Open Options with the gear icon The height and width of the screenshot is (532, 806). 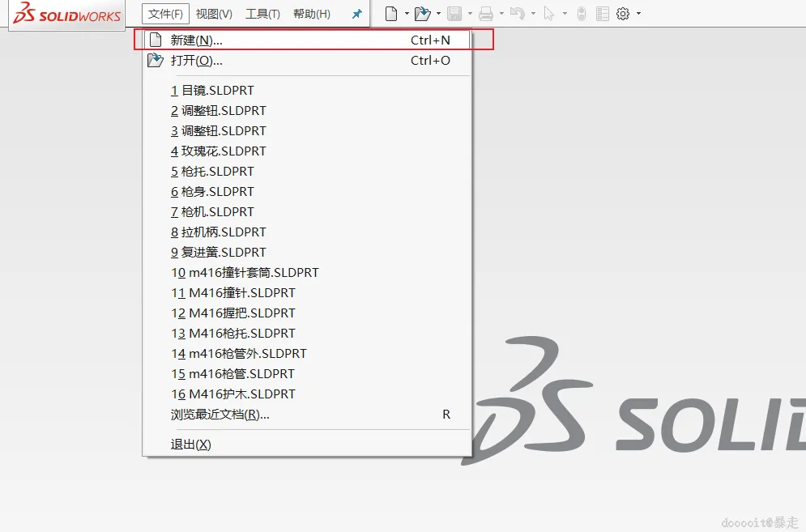623,14
